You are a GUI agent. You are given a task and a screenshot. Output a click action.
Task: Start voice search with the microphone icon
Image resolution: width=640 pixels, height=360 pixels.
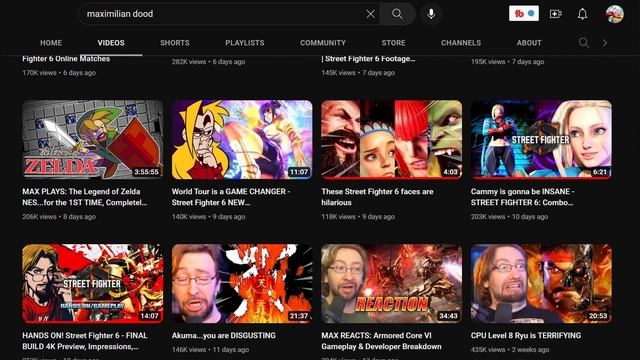pyautogui.click(x=431, y=14)
